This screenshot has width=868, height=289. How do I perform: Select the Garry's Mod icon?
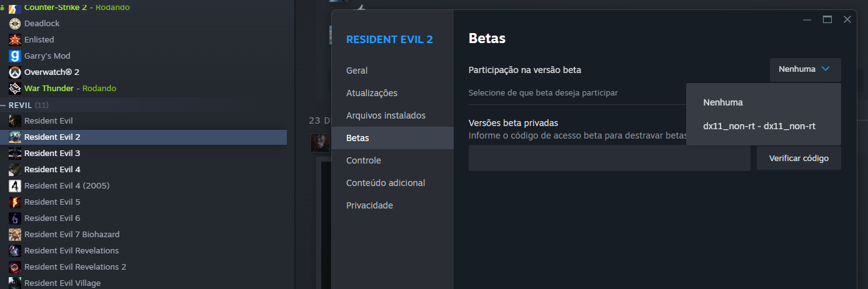15,56
